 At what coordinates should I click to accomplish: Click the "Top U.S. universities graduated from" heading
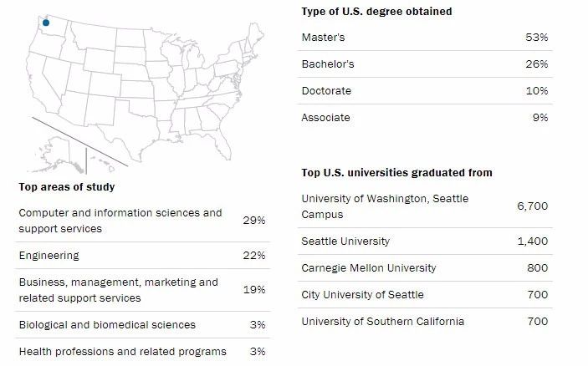tap(396, 173)
